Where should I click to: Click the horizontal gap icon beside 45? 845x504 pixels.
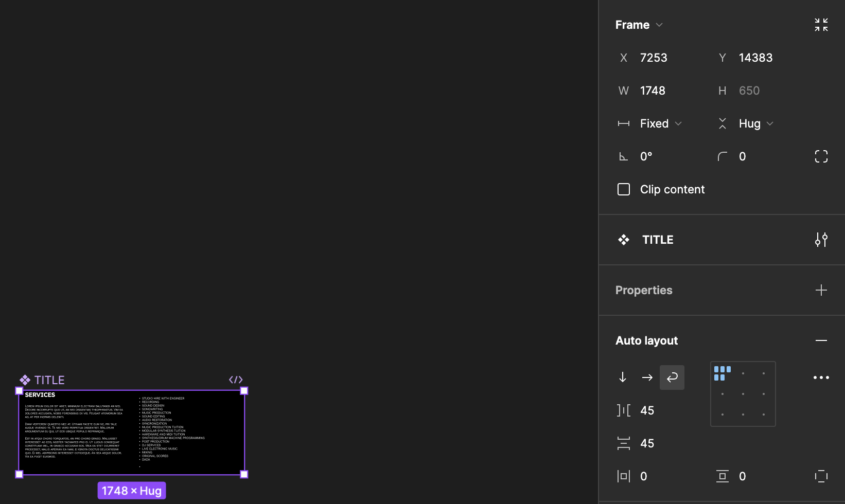point(624,410)
